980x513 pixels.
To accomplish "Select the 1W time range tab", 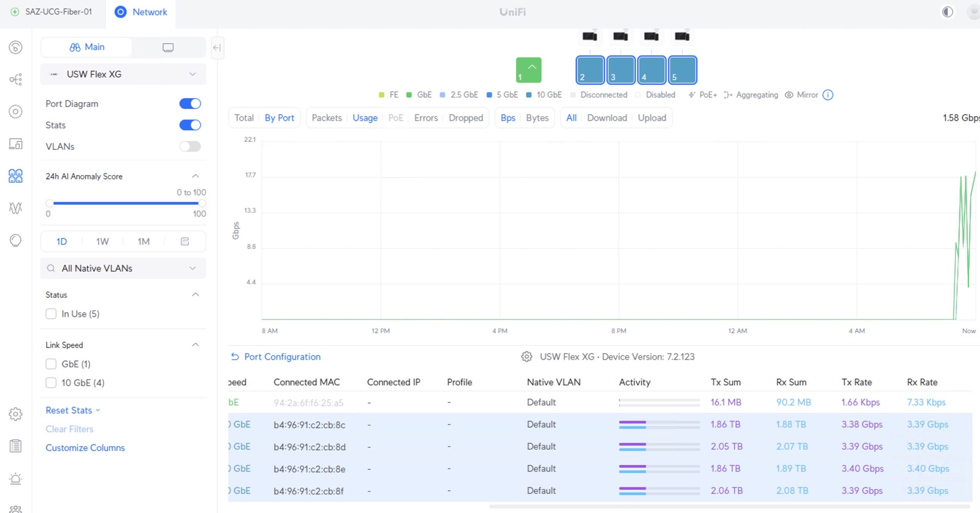I will [102, 241].
